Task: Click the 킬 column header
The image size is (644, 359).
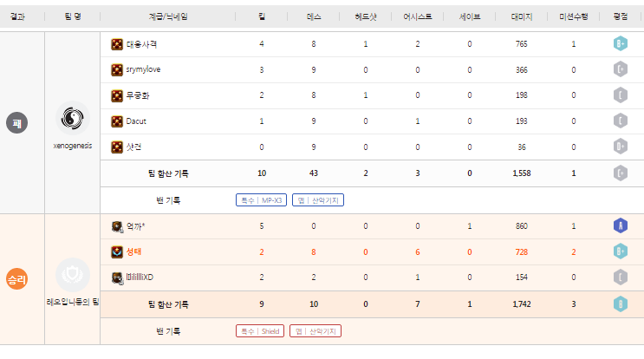Action: point(263,16)
